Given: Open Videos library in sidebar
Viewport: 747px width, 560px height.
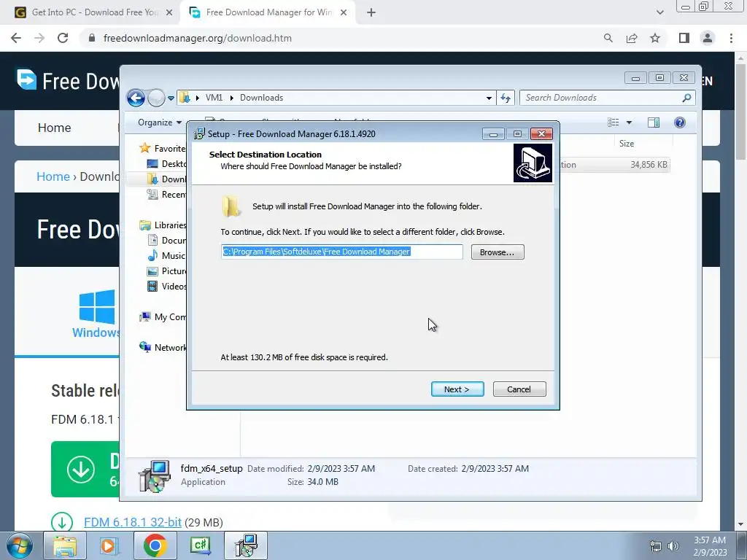Looking at the screenshot, I should 167,286.
